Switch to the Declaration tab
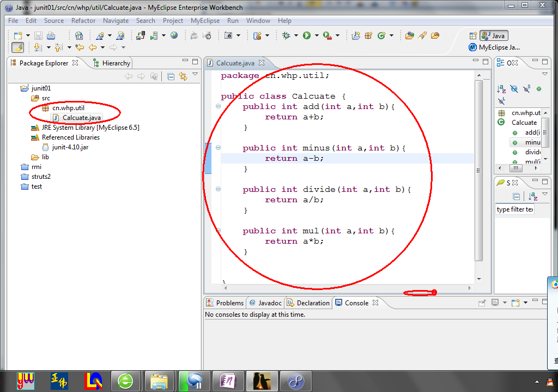The height and width of the screenshot is (392, 558). (x=308, y=303)
